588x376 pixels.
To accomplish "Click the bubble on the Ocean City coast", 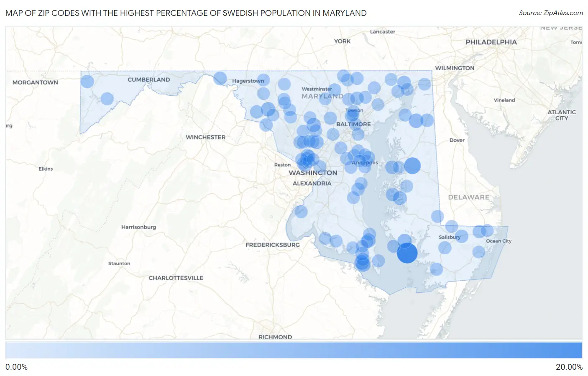I will pyautogui.click(x=487, y=230).
